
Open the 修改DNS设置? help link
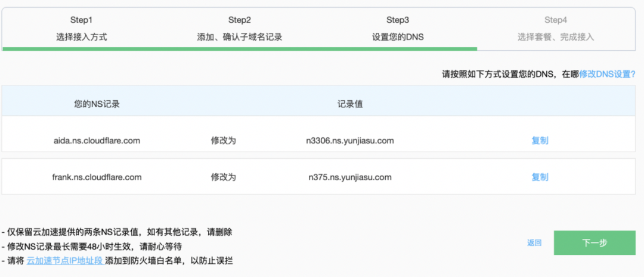(x=607, y=75)
